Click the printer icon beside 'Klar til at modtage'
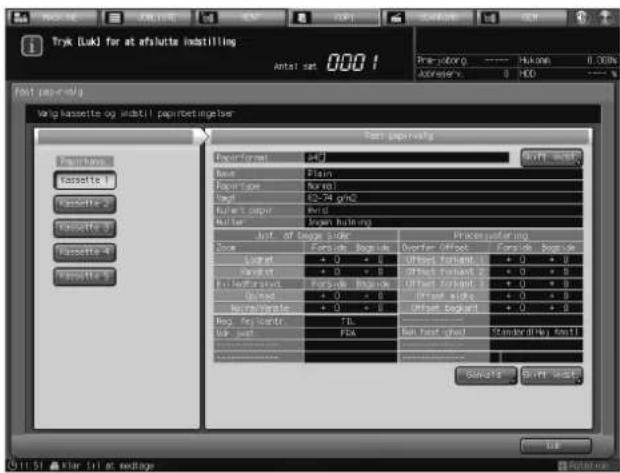This screenshot has height=473, width=620. click(x=55, y=466)
